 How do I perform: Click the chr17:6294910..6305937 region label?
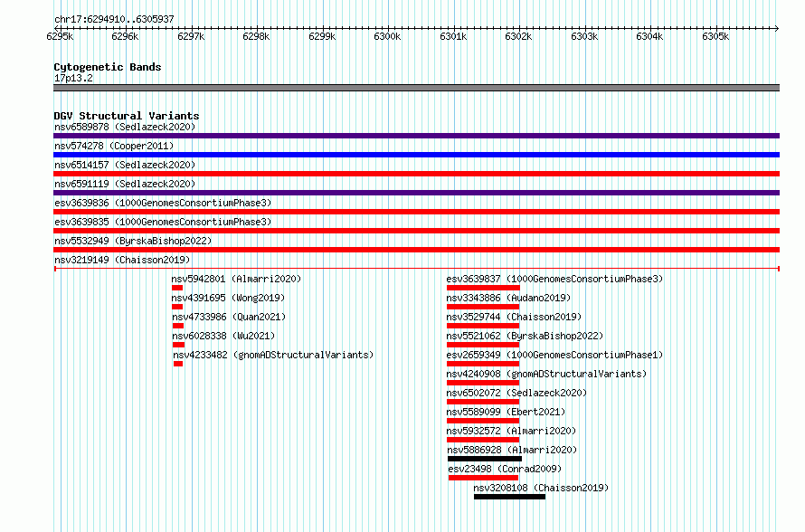coord(114,19)
